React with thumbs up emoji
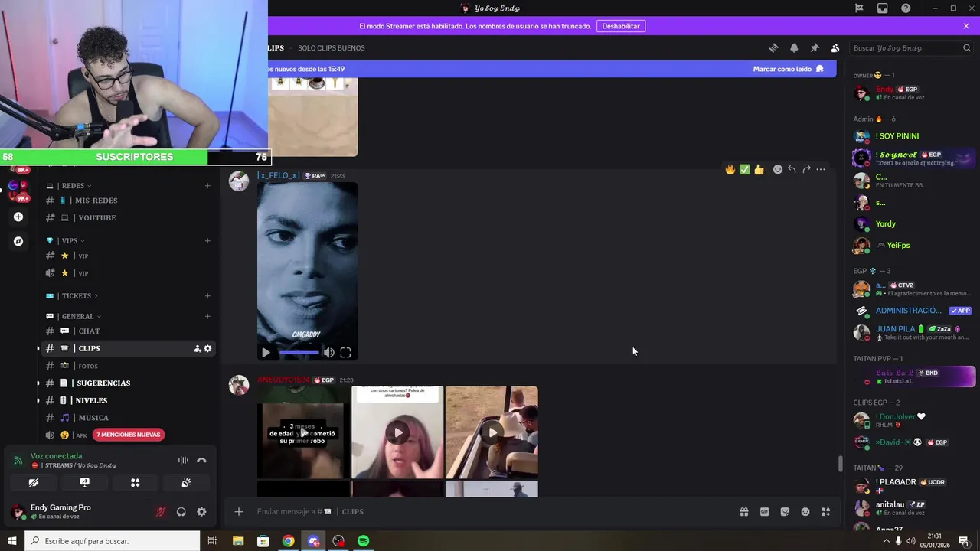 click(759, 169)
